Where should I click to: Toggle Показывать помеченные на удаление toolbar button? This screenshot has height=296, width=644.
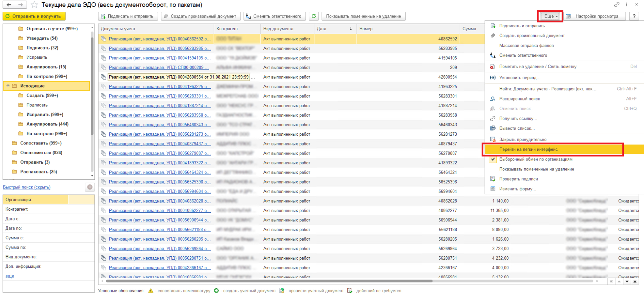tap(363, 16)
